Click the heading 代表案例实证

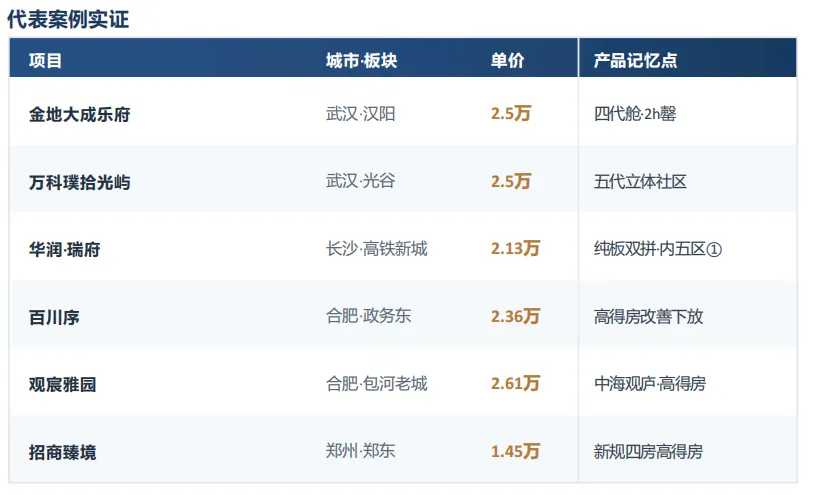(68, 19)
